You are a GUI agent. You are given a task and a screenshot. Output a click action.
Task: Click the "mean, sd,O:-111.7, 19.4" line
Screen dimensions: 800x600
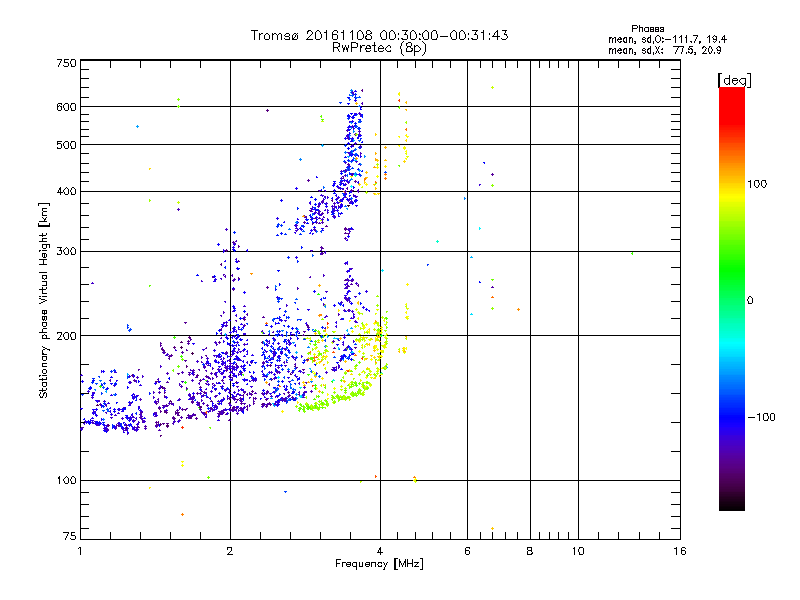[x=667, y=39]
